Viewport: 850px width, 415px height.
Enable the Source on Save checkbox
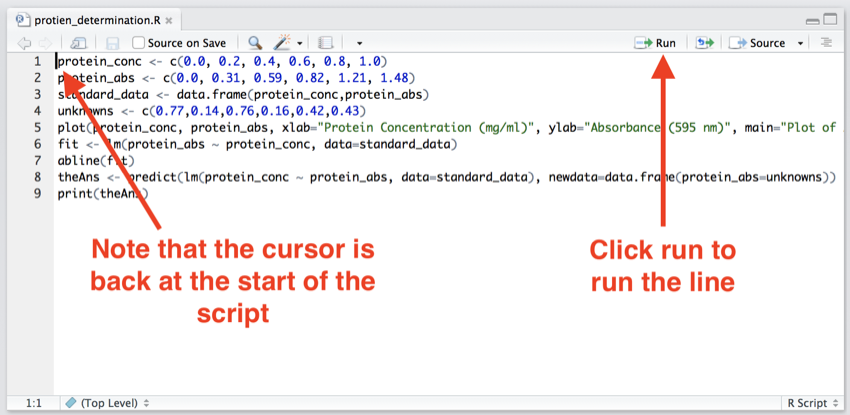[x=139, y=43]
